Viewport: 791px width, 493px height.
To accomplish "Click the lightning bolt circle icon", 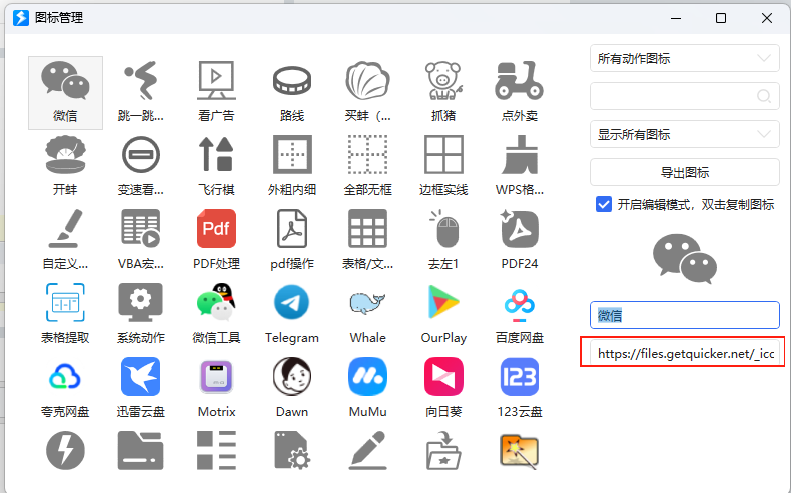I will [x=65, y=451].
